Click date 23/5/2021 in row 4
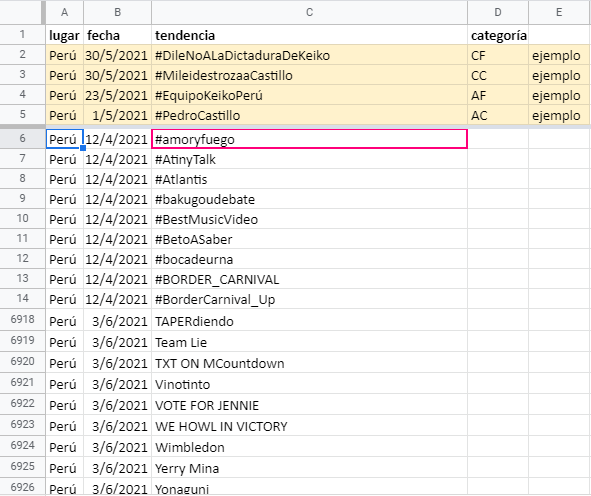This screenshot has height=496, width=591. (118, 95)
